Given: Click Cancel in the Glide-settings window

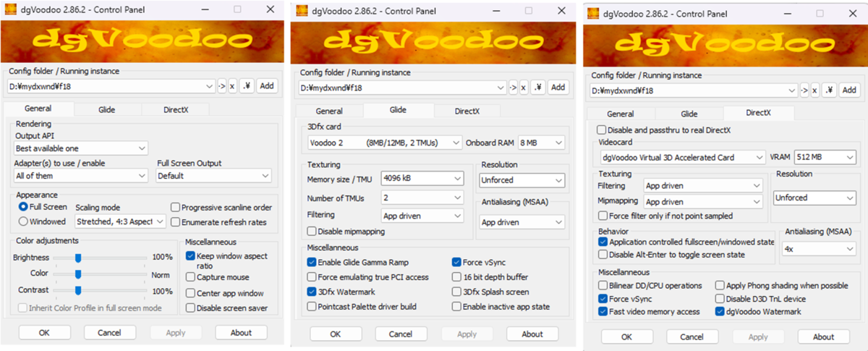Looking at the screenshot, I should [401, 334].
